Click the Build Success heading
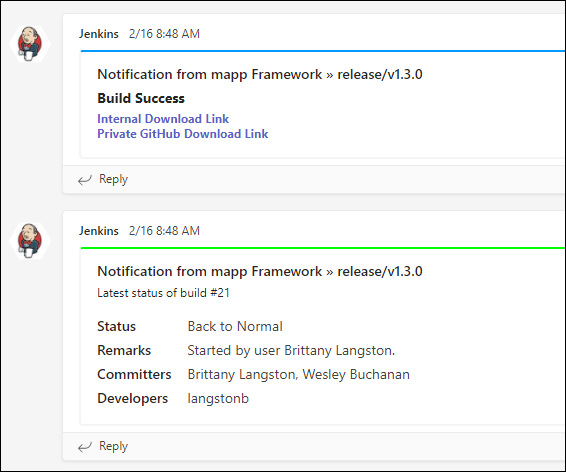This screenshot has height=472, width=566. pos(141,98)
